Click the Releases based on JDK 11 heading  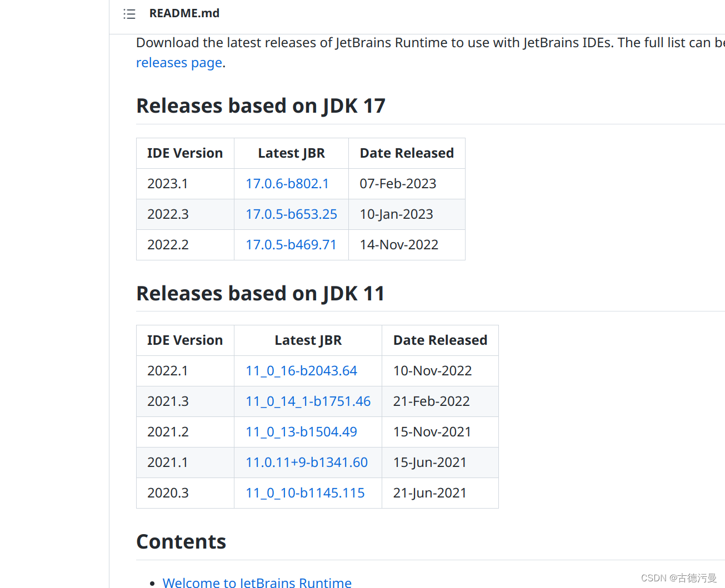(261, 293)
